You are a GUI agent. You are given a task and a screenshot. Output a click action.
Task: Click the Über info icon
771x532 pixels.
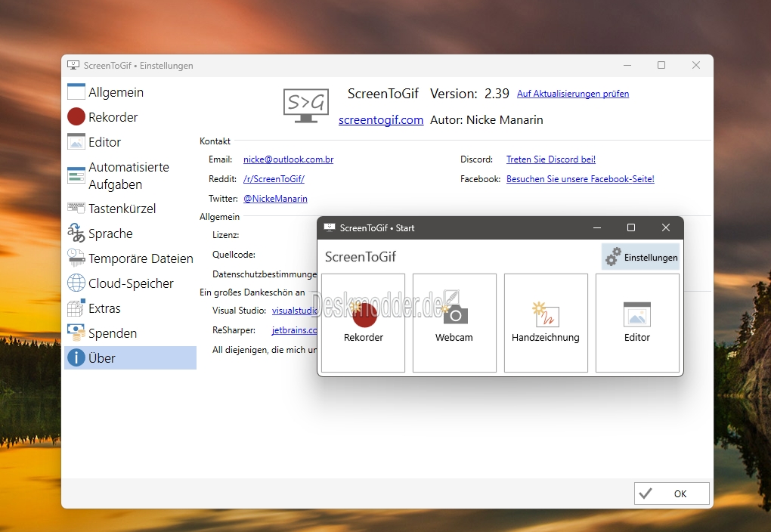coord(76,358)
